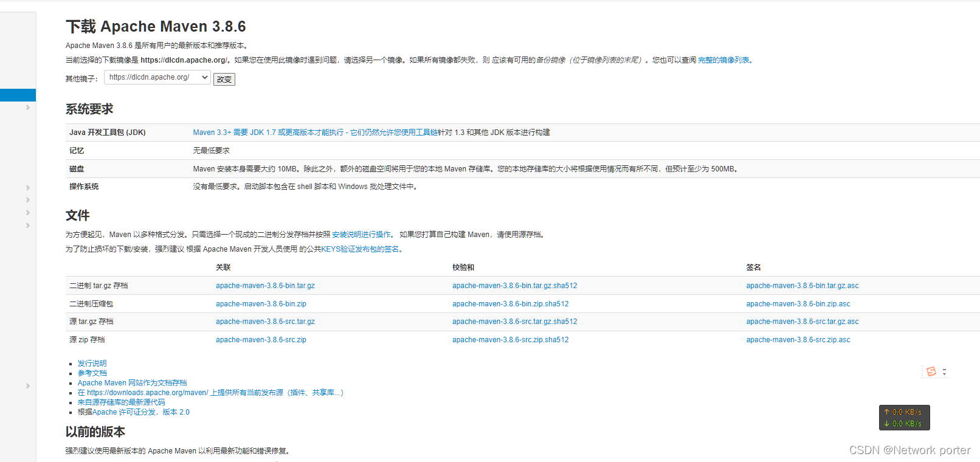Click the network speed monitor widget

904,418
